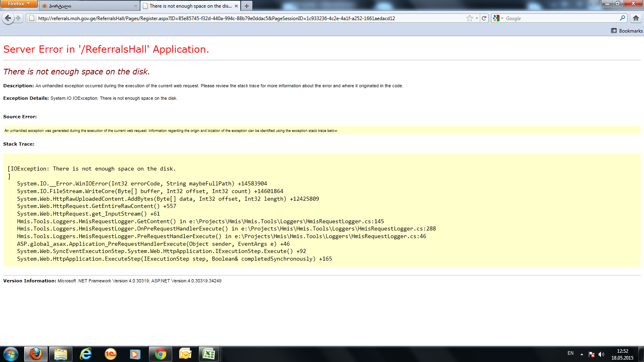Click the volume speaker tray icon
The image size is (644, 362).
(601, 354)
